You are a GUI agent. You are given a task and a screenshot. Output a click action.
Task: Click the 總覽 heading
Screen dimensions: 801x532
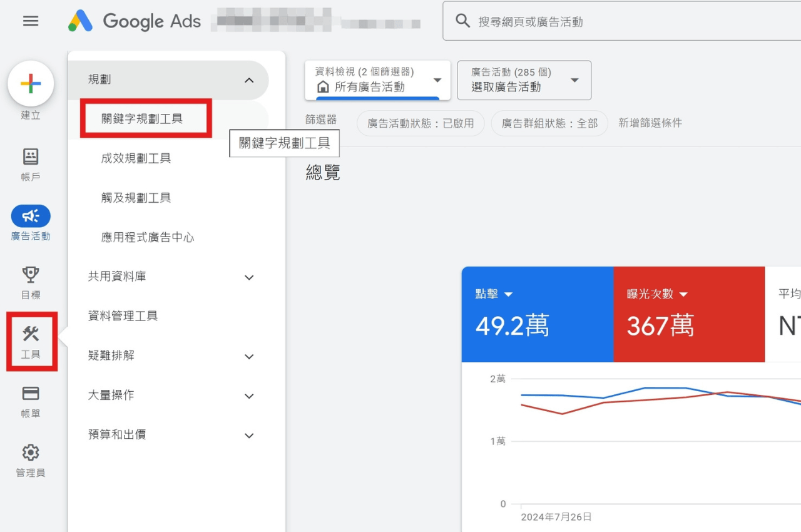click(323, 173)
